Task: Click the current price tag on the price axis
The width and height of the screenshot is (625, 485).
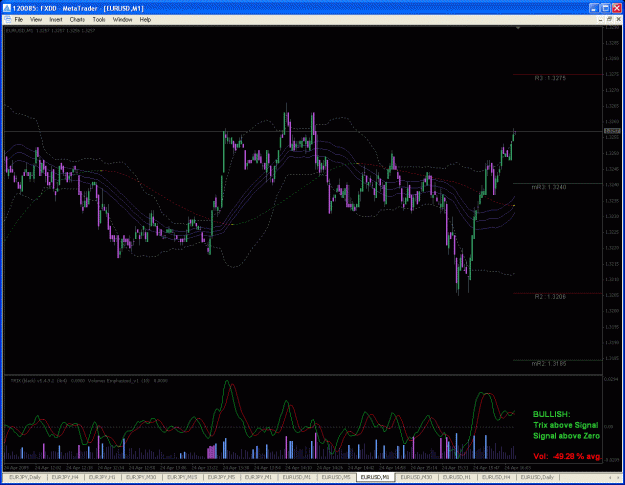Action: [x=612, y=131]
